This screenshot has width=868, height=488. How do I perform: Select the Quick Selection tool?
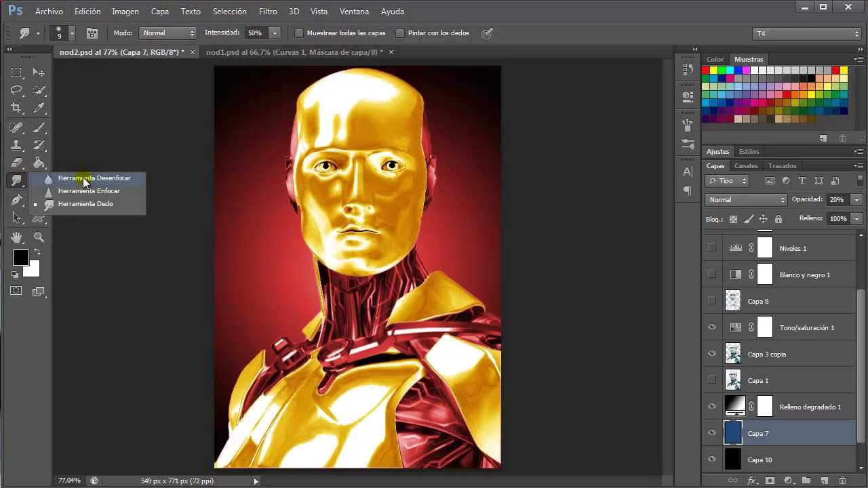click(39, 90)
